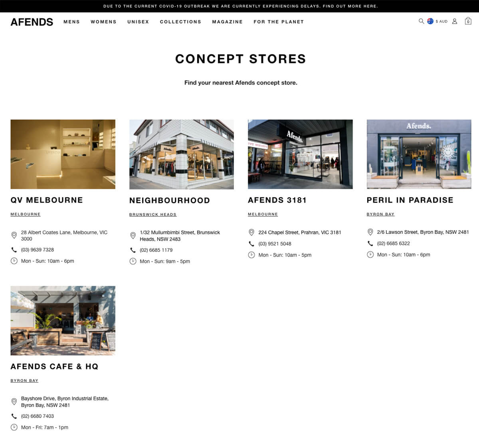Click phone icon next to (03) 9639 7328
The width and height of the screenshot is (479, 448).
[14, 250]
